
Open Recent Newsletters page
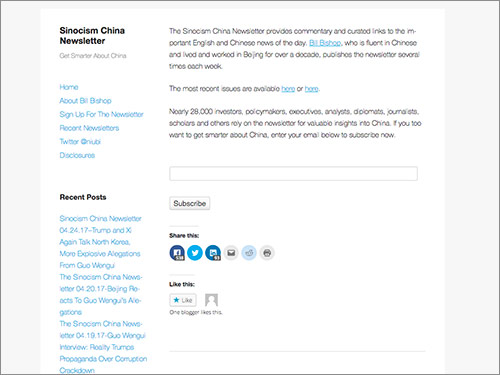pos(89,128)
